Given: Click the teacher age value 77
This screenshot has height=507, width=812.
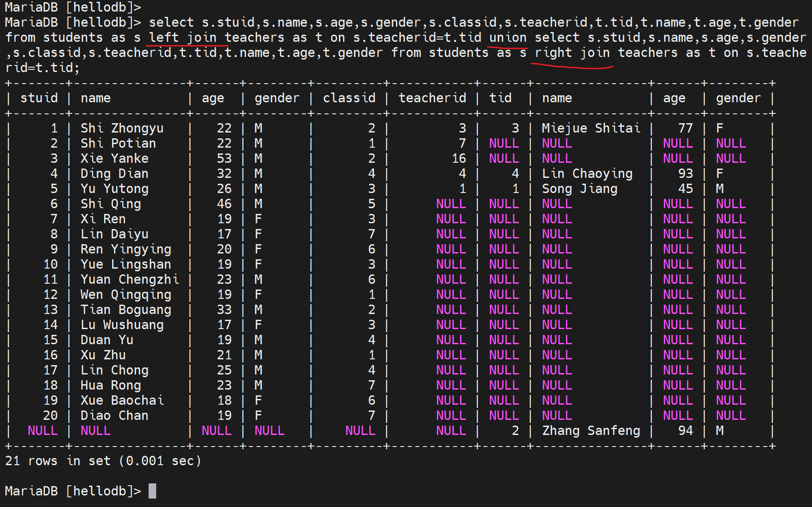Looking at the screenshot, I should [x=685, y=128].
